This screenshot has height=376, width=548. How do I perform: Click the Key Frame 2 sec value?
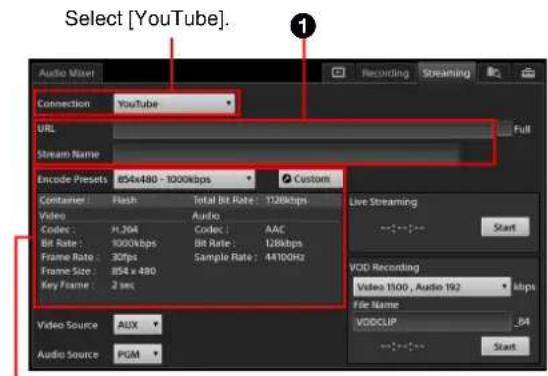pos(123,285)
